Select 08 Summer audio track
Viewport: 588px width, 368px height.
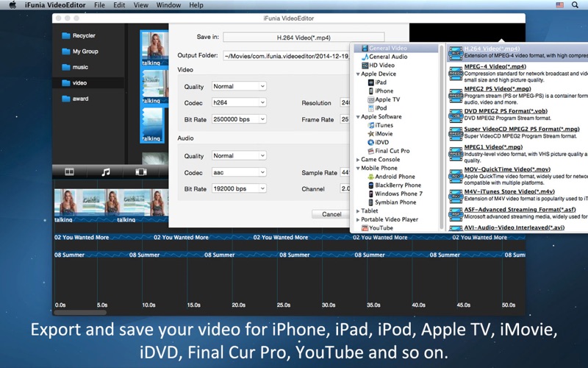pos(290,255)
